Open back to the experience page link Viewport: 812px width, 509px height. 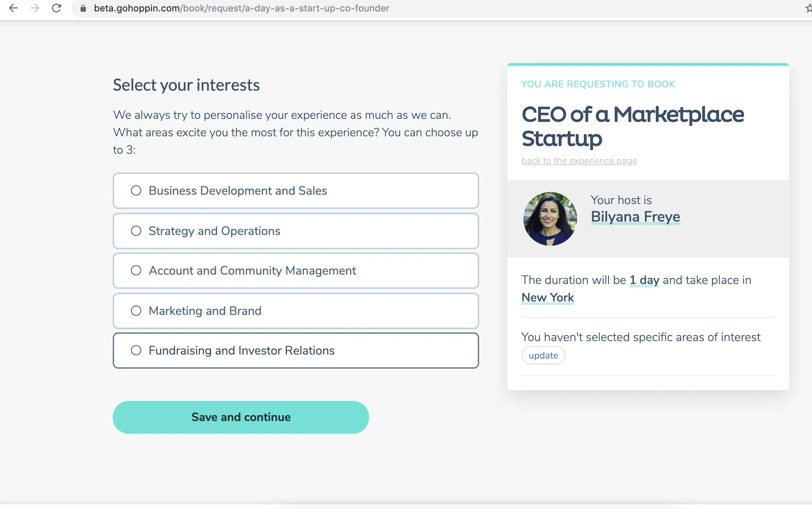[579, 161]
